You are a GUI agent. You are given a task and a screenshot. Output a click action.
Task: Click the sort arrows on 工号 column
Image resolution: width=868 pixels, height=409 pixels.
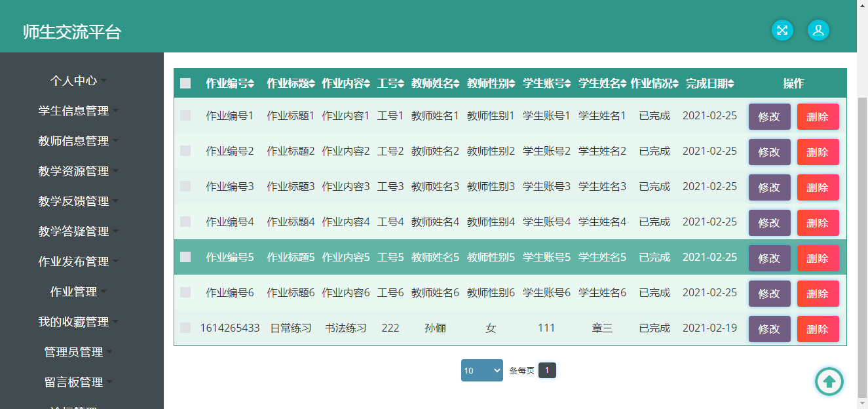click(401, 84)
